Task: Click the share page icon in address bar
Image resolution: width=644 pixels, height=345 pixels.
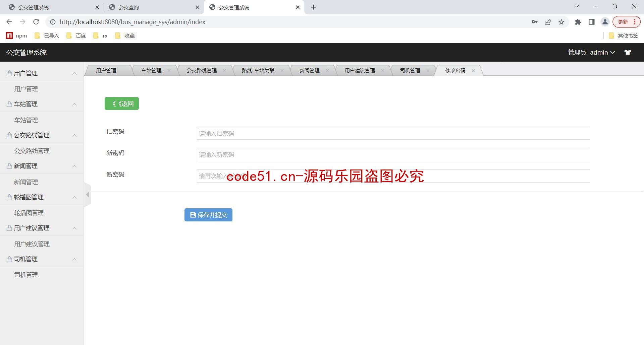Action: 548,22
